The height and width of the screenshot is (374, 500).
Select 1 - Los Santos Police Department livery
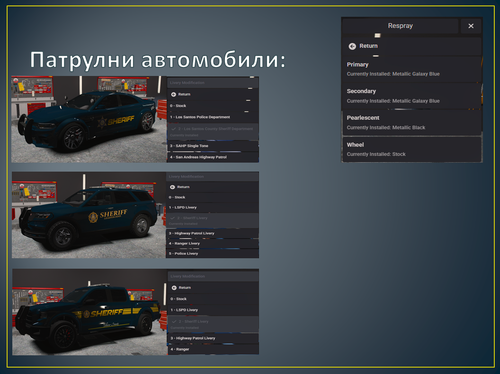[213, 117]
